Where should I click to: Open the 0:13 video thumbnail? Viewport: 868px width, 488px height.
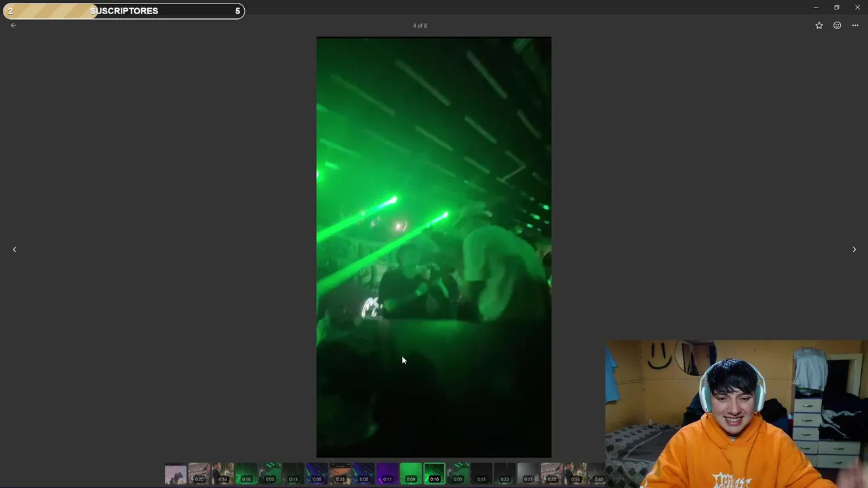click(x=293, y=474)
